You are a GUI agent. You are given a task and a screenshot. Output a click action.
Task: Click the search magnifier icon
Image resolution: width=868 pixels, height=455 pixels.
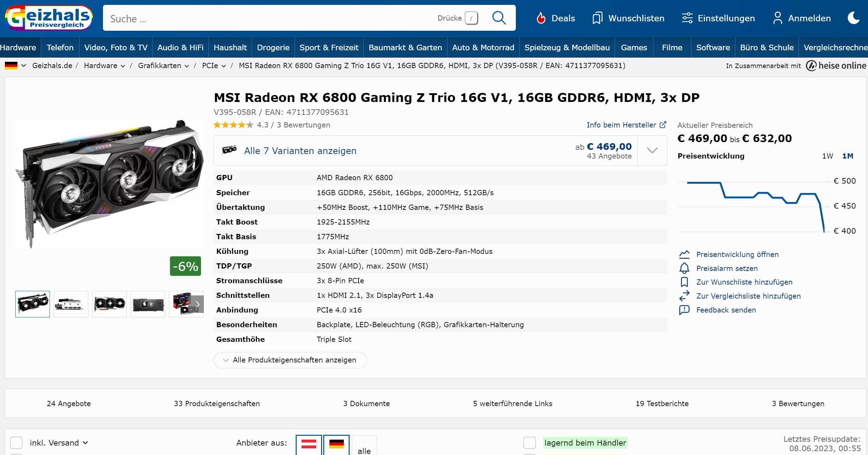(499, 18)
